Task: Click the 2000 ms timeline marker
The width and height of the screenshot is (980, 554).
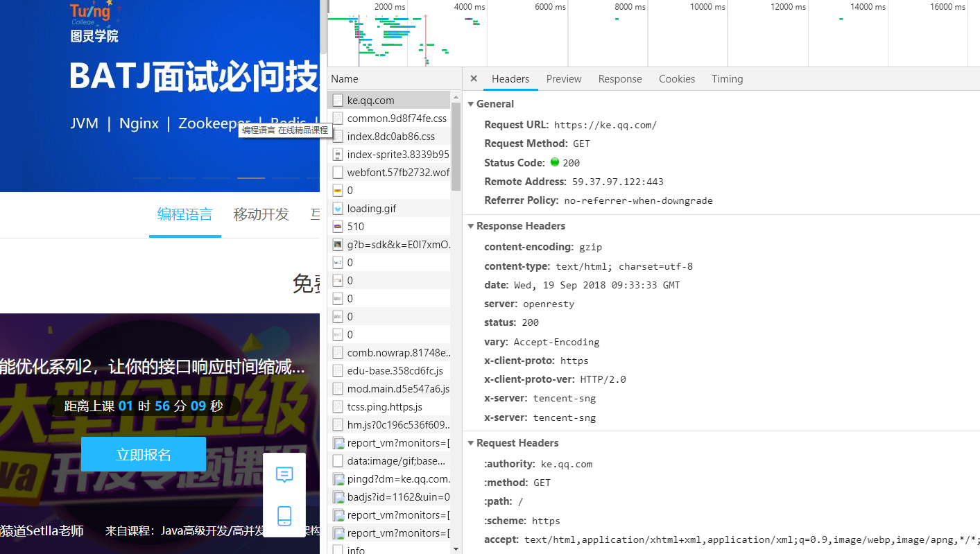Action: pyautogui.click(x=390, y=7)
